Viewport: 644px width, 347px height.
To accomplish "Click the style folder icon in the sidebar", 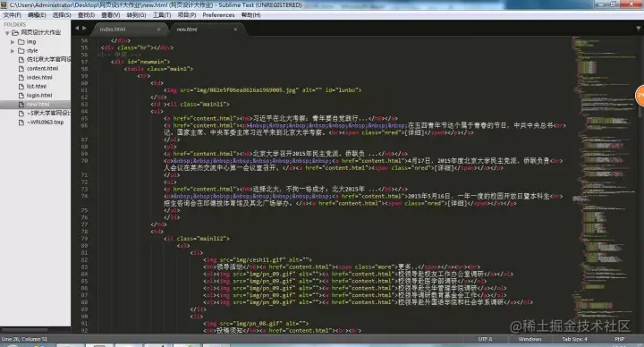I will pos(21,51).
